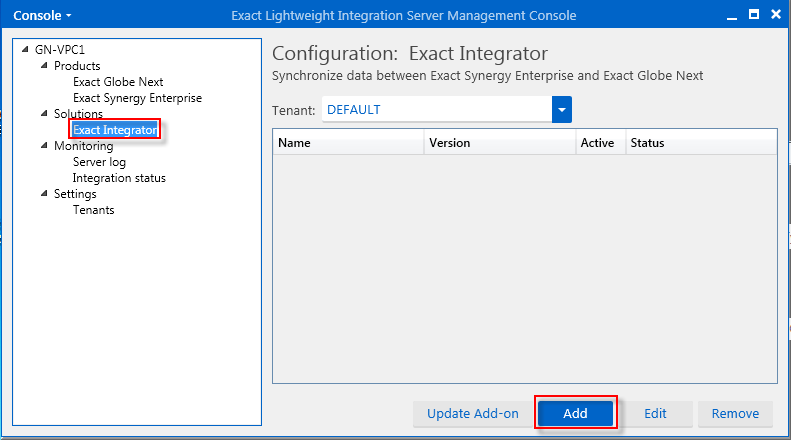
Task: Click the Add button
Action: coord(575,414)
